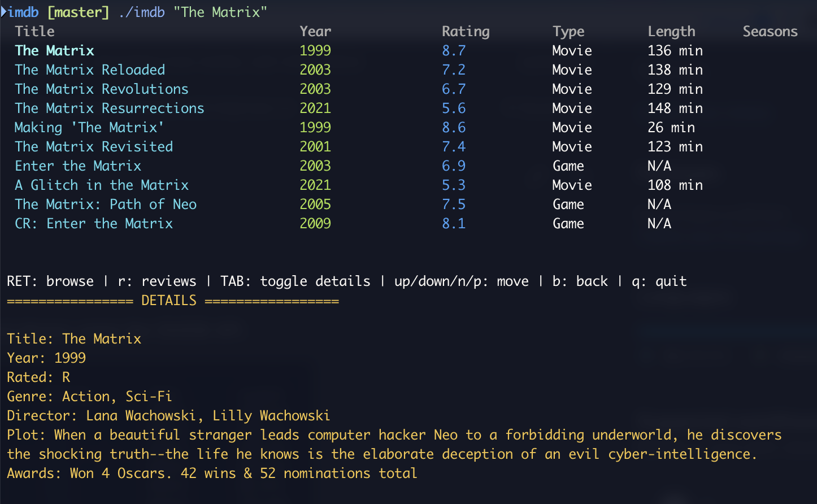Click rating 7.4 for Matrix Revisited
The height and width of the screenshot is (504, 817).
point(454,146)
